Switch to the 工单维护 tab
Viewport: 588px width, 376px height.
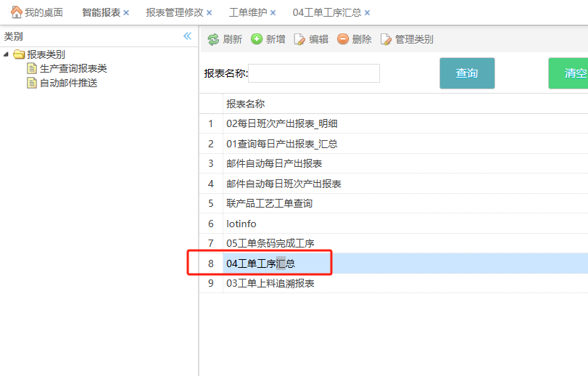coord(247,13)
